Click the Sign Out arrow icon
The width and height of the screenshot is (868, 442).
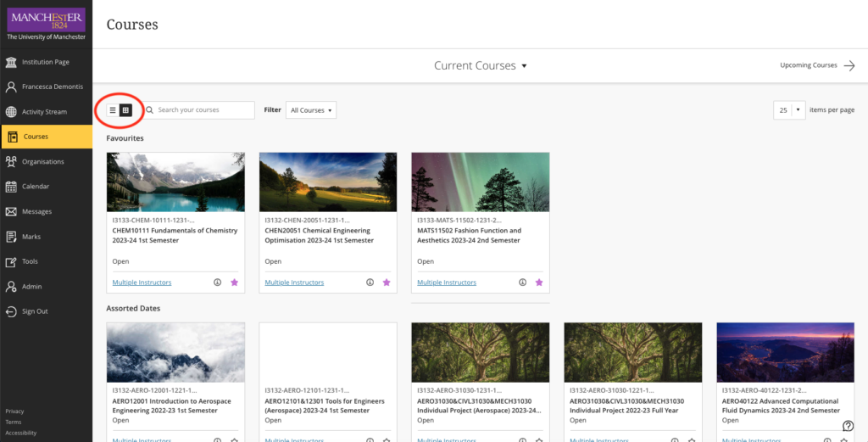click(x=11, y=311)
